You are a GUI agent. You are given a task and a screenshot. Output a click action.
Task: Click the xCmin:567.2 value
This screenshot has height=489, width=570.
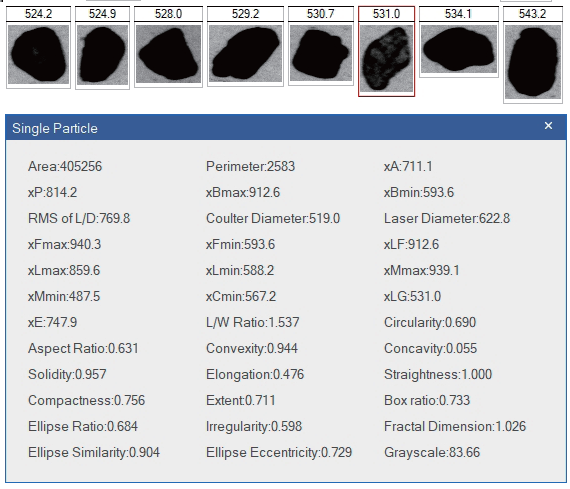tap(241, 296)
